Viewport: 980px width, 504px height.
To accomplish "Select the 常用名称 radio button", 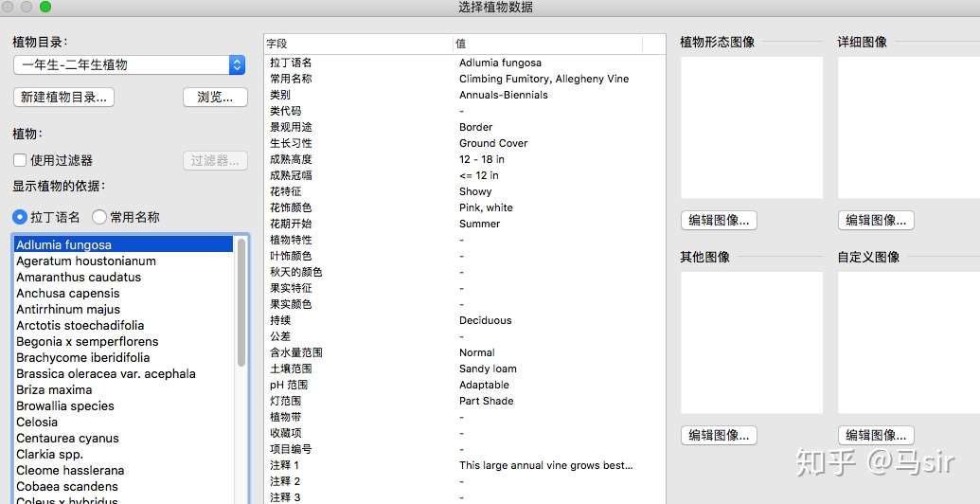I will [x=98, y=217].
